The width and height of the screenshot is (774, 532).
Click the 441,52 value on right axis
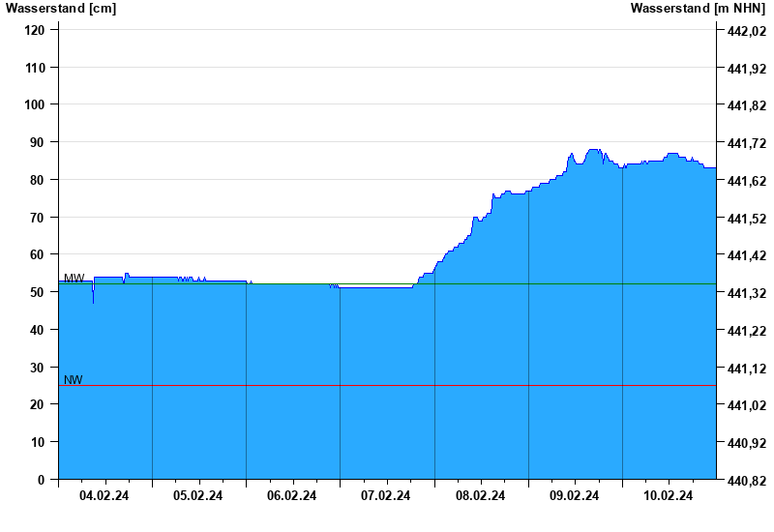tap(747, 219)
